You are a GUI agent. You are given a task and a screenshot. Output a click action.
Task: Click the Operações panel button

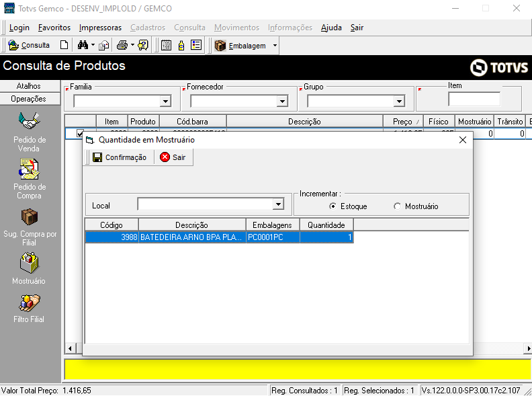(30, 99)
